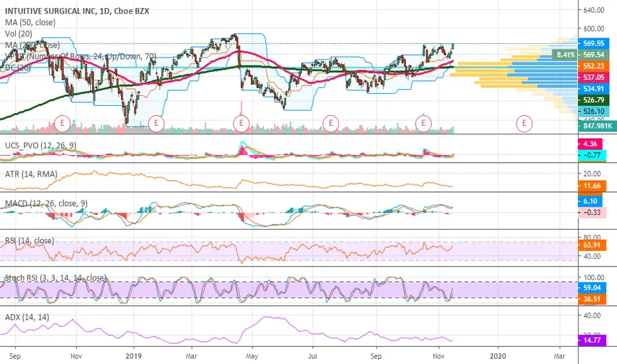Viewport: 617px width, 364px height.
Task: Select the MACD (12, 26, close, 9) label
Action: (46, 203)
